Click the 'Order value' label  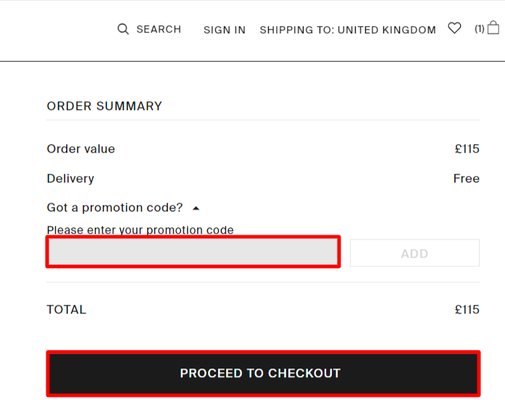pos(80,148)
